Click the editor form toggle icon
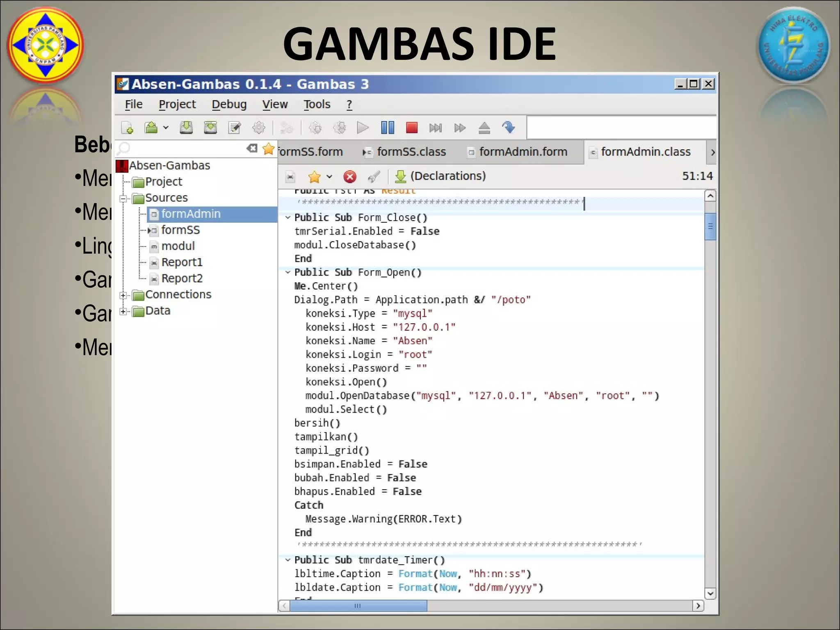840x630 pixels. (x=290, y=177)
